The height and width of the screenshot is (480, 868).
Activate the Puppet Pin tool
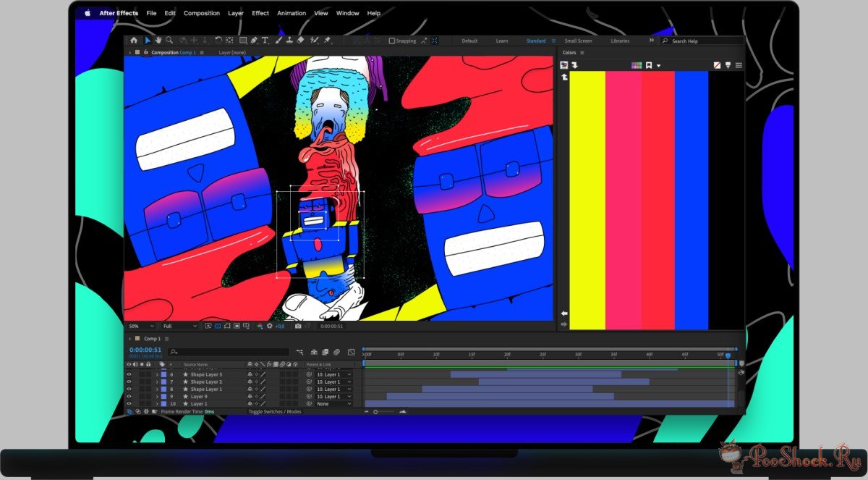coord(328,41)
